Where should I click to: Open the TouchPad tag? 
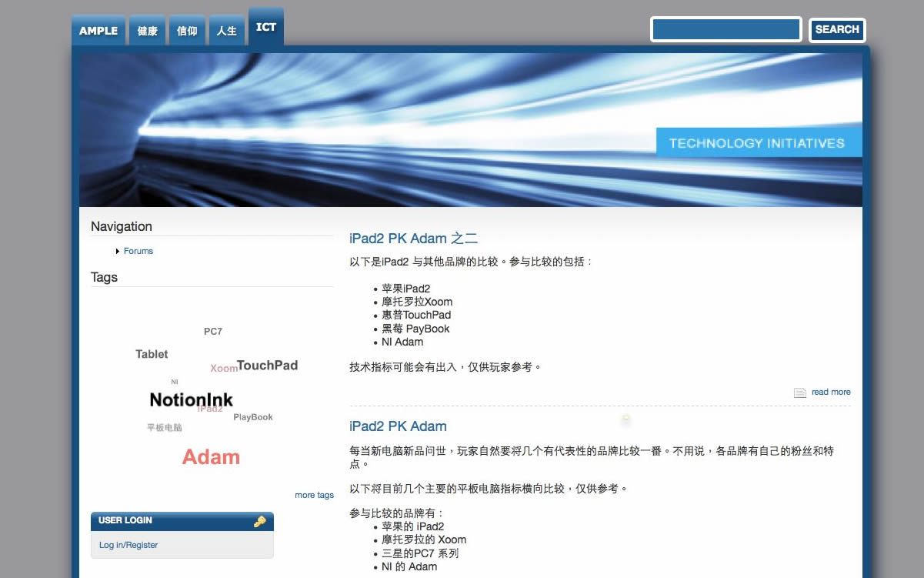click(267, 366)
